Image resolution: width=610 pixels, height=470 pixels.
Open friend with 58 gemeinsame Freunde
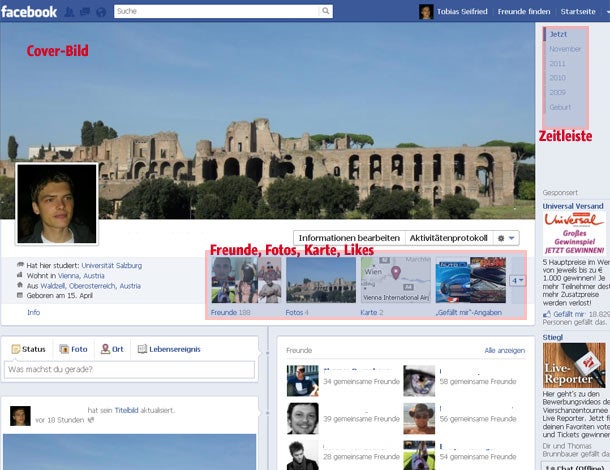(x=419, y=381)
